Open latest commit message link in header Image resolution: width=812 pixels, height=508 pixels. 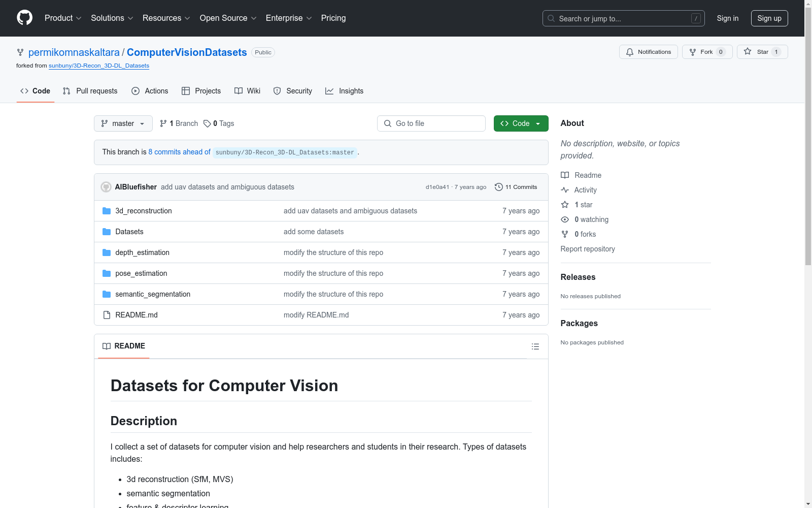pos(227,187)
